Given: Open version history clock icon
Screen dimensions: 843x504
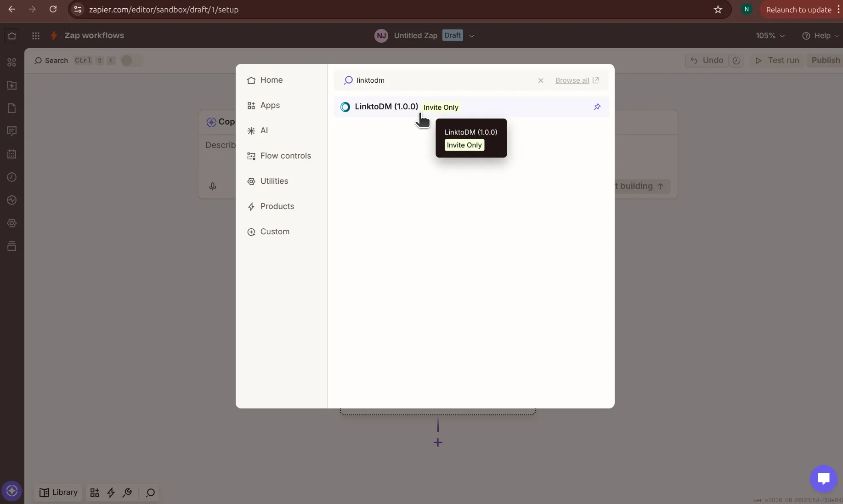Looking at the screenshot, I should (x=736, y=61).
